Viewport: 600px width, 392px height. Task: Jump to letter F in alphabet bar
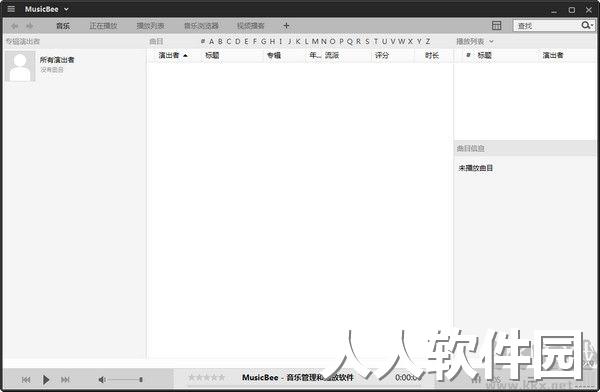(255, 41)
